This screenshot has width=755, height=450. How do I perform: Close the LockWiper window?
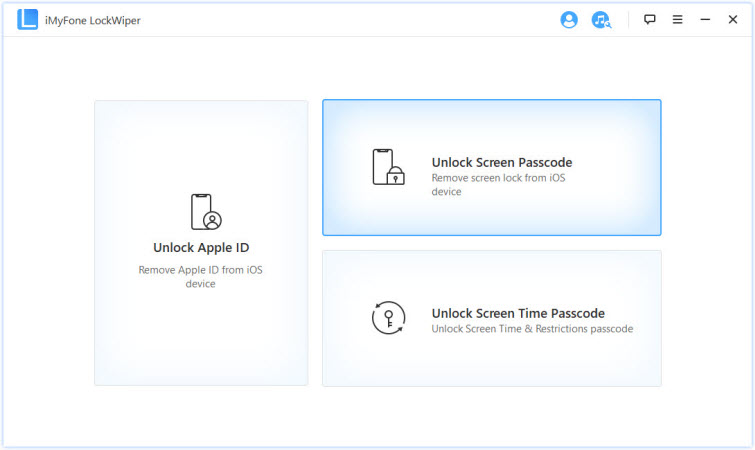tap(732, 20)
